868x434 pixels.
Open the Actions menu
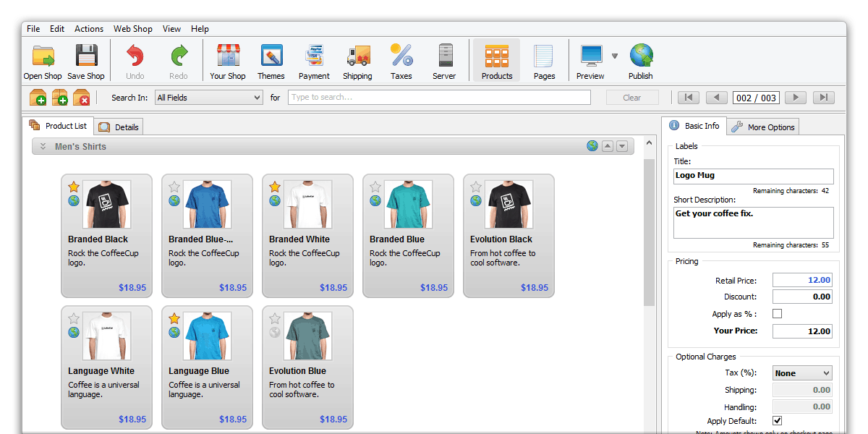(x=89, y=29)
